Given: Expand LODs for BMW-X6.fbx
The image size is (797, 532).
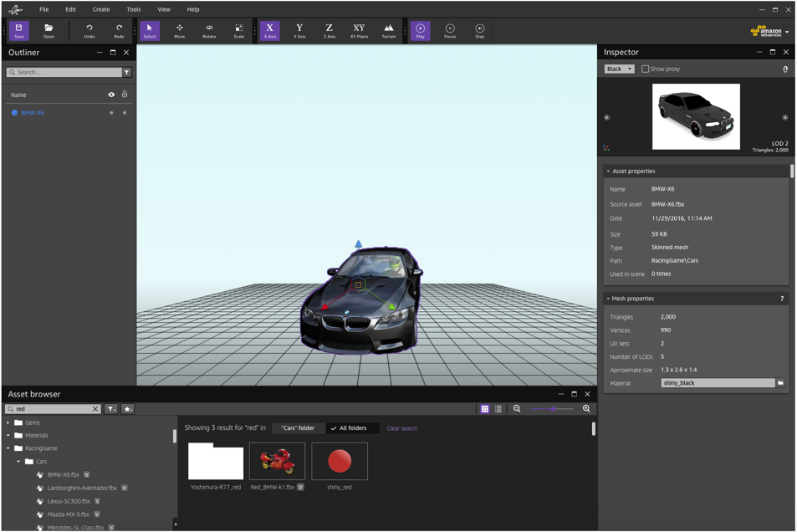Looking at the screenshot, I should [x=87, y=474].
